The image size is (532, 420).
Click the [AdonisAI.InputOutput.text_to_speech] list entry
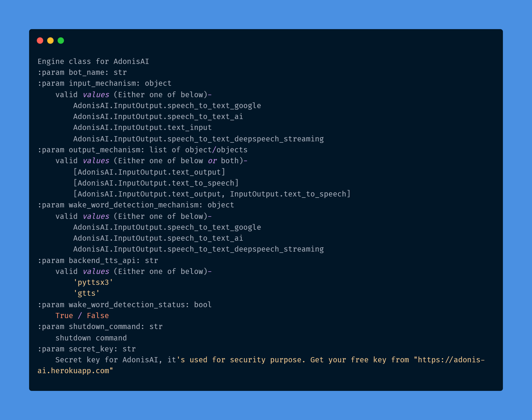pos(156,183)
